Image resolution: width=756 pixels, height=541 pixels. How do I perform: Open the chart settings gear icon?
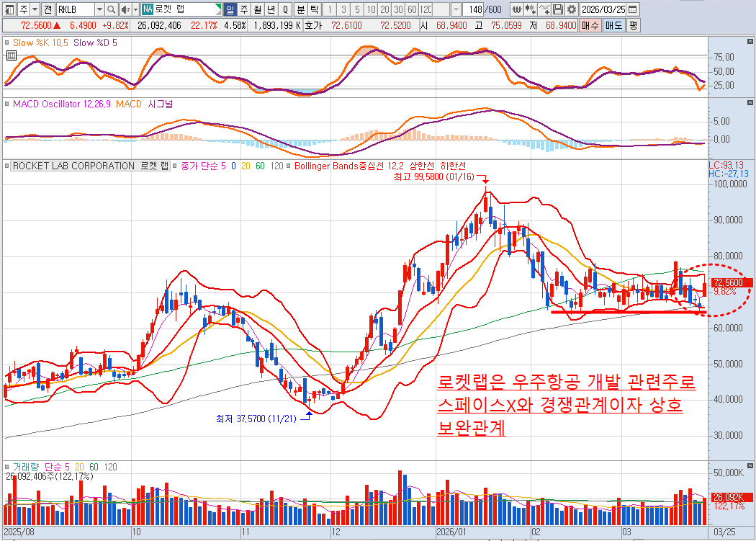pyautogui.click(x=572, y=9)
